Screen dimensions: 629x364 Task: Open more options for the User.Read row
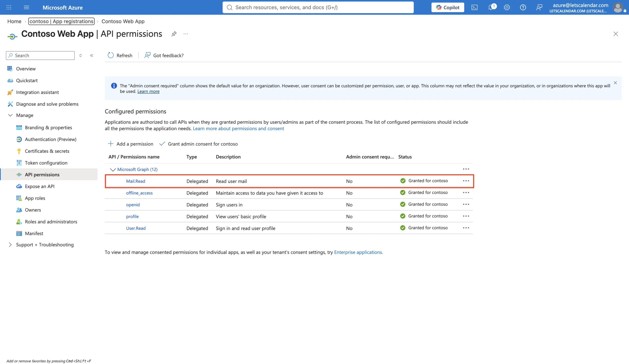[x=466, y=228]
